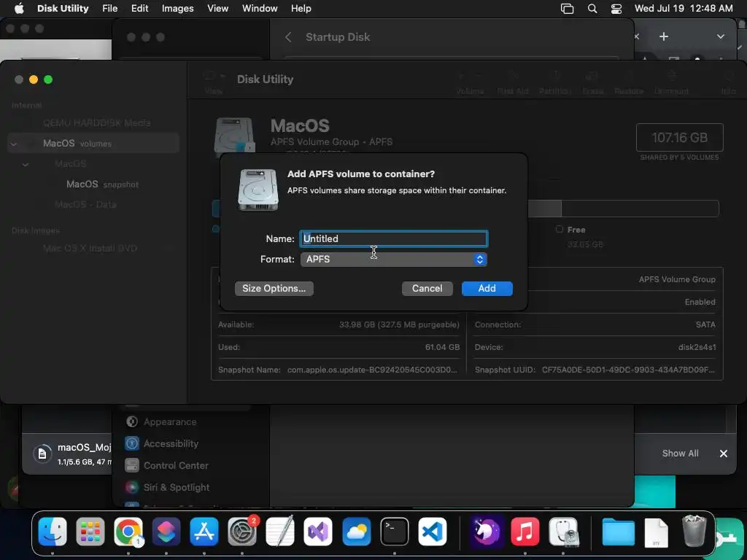Collapse the MacOS volumes group in the sidebar

14,144
